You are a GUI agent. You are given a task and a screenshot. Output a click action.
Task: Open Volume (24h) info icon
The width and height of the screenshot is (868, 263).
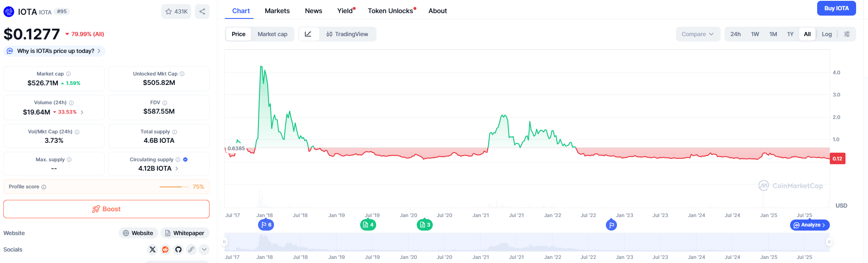pos(71,103)
